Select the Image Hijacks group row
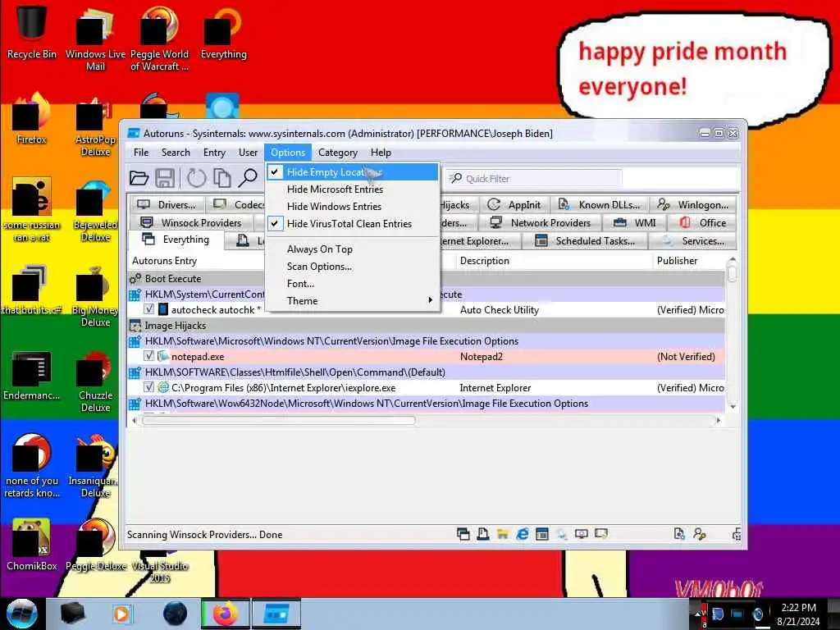The image size is (840, 630). click(427, 325)
